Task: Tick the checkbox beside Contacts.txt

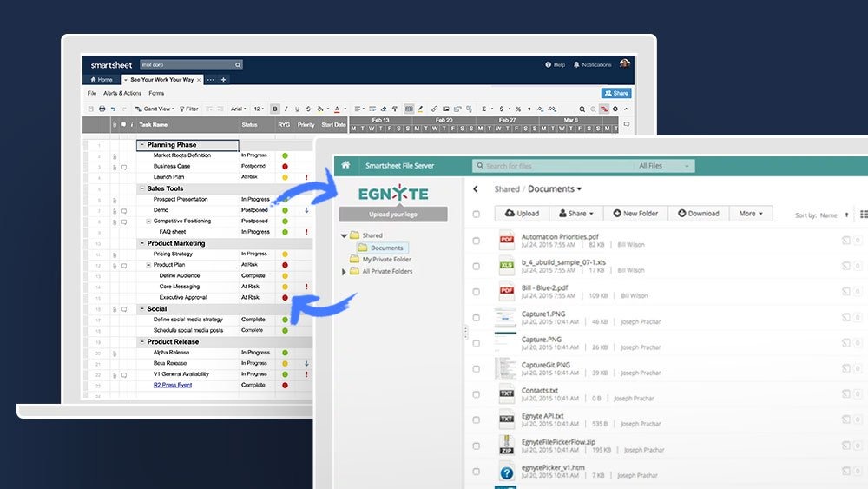Action: [476, 395]
